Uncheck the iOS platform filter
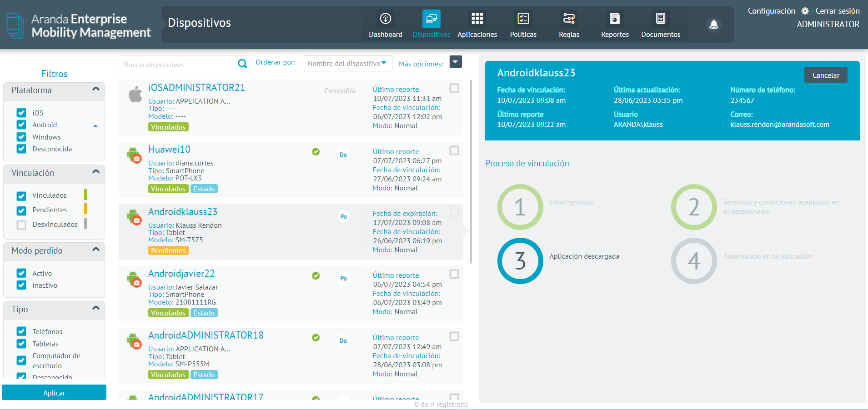The image size is (868, 410). (x=21, y=113)
